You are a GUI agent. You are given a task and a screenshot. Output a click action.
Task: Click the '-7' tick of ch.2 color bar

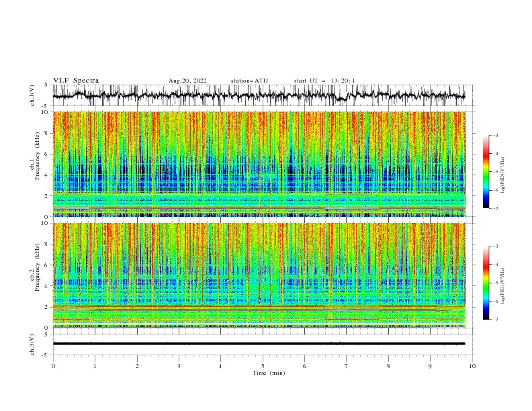[x=495, y=319]
